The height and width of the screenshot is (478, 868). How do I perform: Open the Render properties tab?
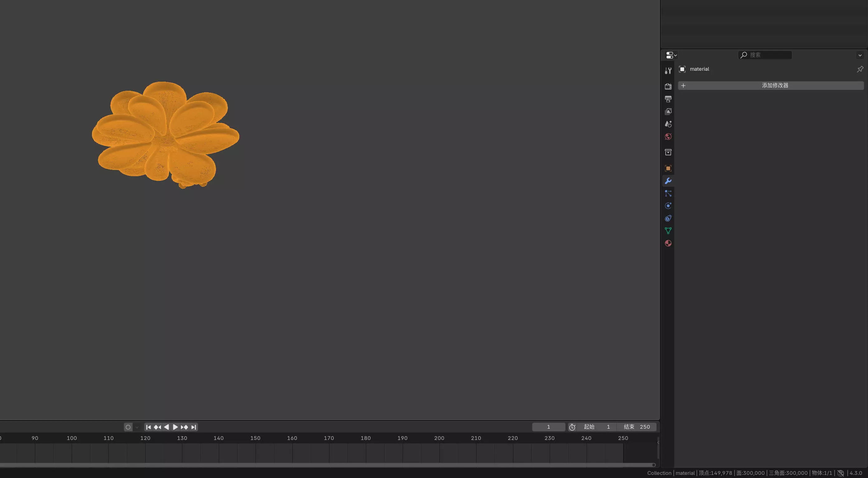(668, 86)
